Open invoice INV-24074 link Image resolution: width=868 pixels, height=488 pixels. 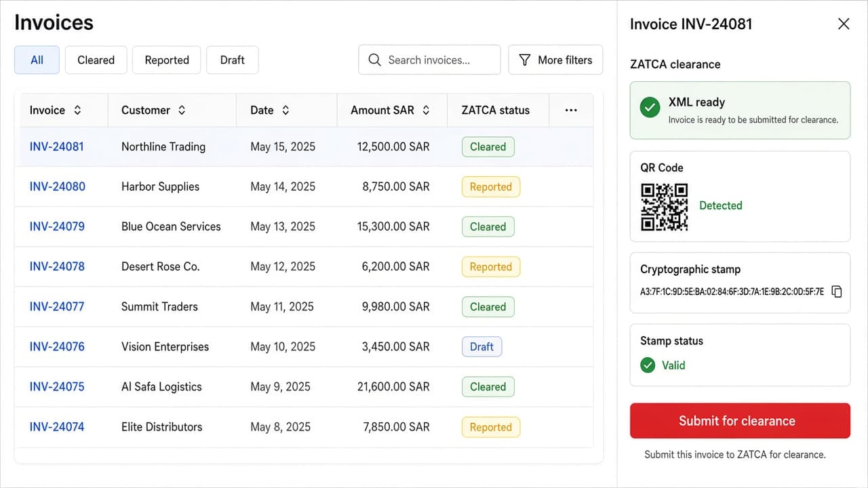(57, 426)
